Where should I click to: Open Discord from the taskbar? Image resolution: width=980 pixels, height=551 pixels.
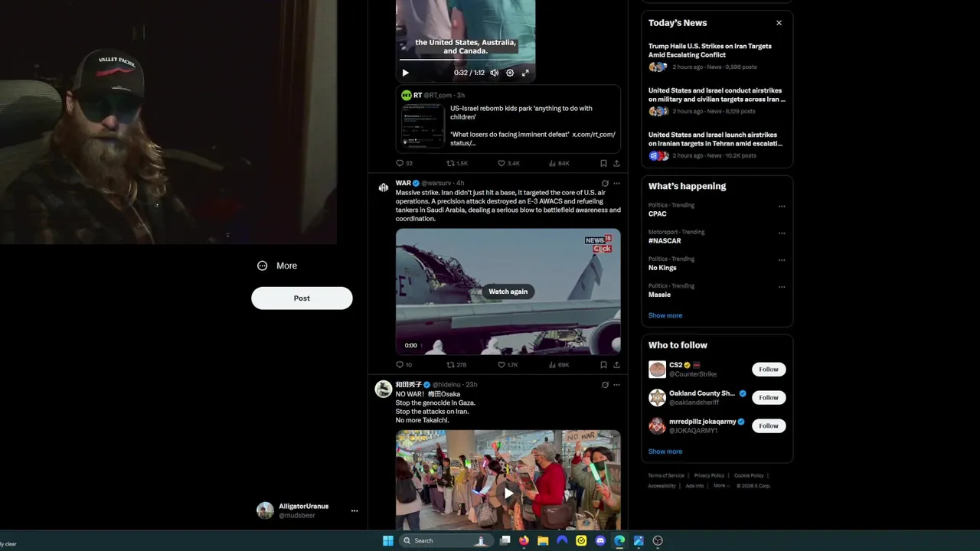pos(600,541)
